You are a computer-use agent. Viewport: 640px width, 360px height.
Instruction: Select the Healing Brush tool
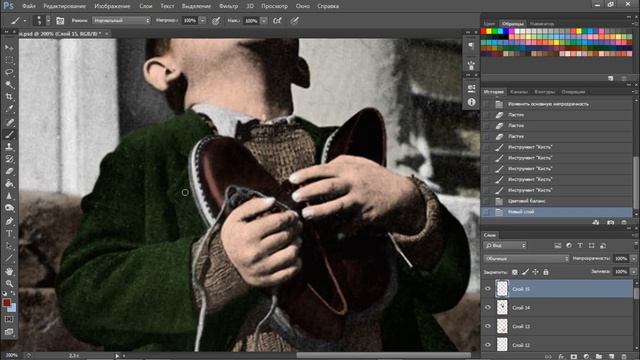(9, 122)
